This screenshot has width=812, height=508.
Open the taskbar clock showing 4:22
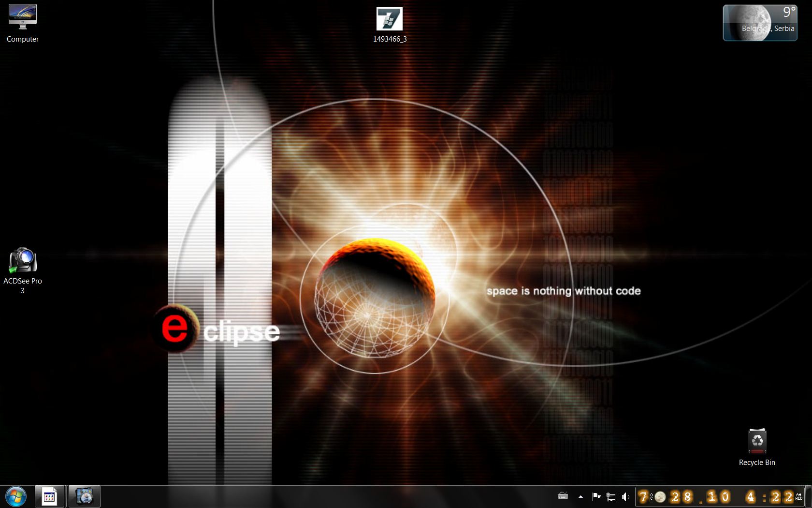[x=720, y=496]
